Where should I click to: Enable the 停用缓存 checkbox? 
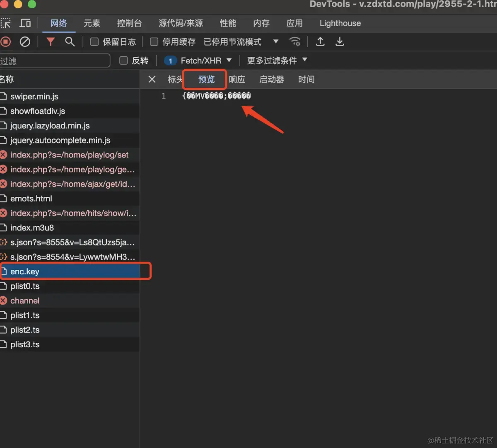pos(154,42)
